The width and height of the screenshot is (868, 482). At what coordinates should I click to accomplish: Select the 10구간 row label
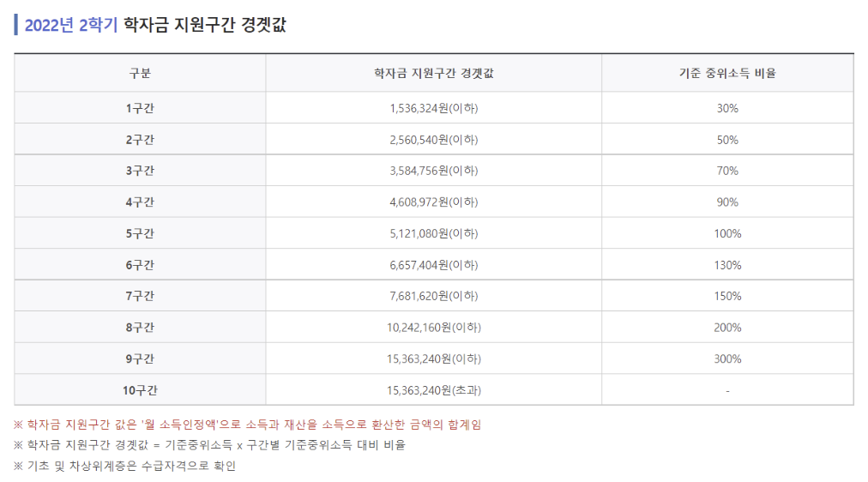pyautogui.click(x=140, y=390)
